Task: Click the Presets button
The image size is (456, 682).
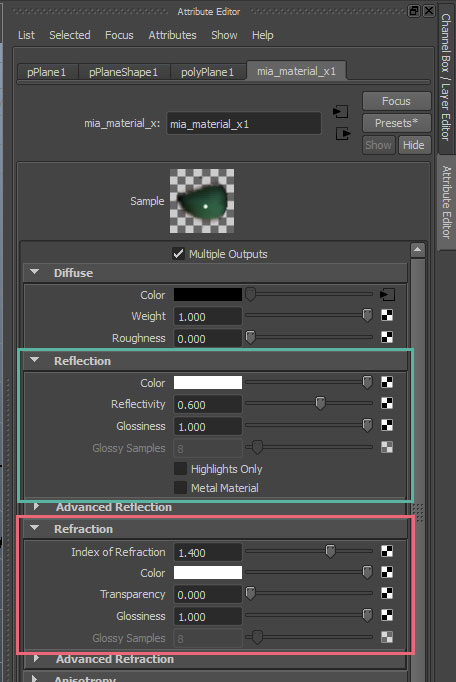Action: point(396,123)
